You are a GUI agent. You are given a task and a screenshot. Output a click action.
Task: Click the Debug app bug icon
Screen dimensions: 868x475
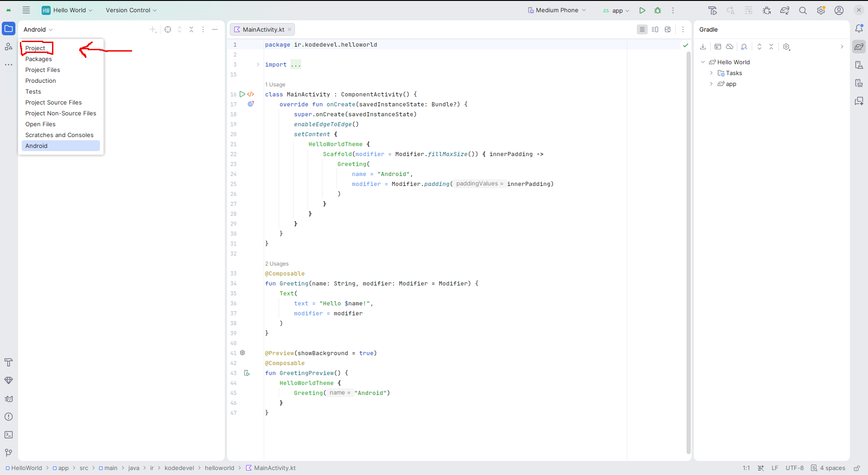(658, 10)
